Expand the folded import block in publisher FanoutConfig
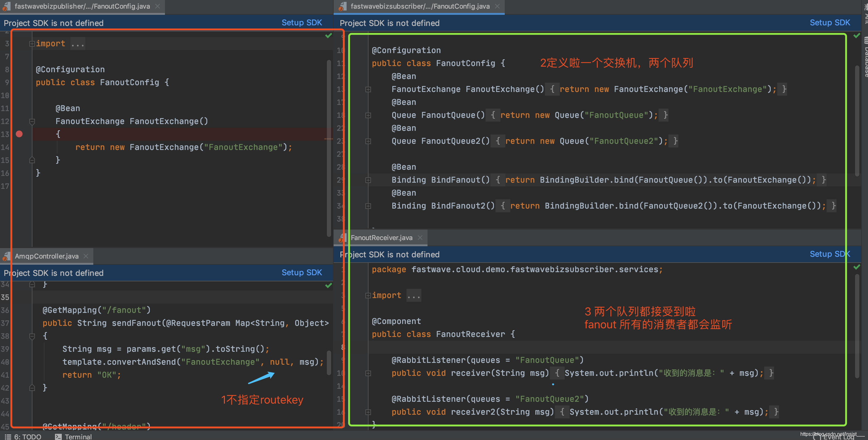Screen dimensions: 868x440 point(32,44)
